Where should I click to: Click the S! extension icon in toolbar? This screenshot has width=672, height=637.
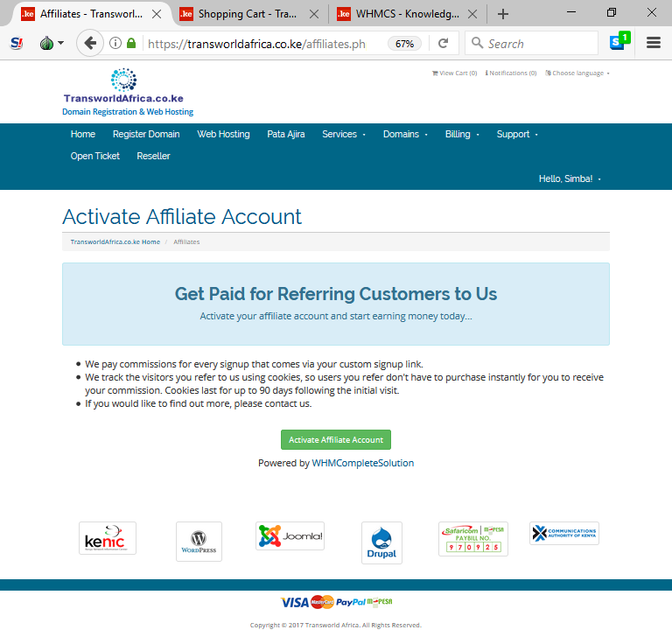[17, 43]
